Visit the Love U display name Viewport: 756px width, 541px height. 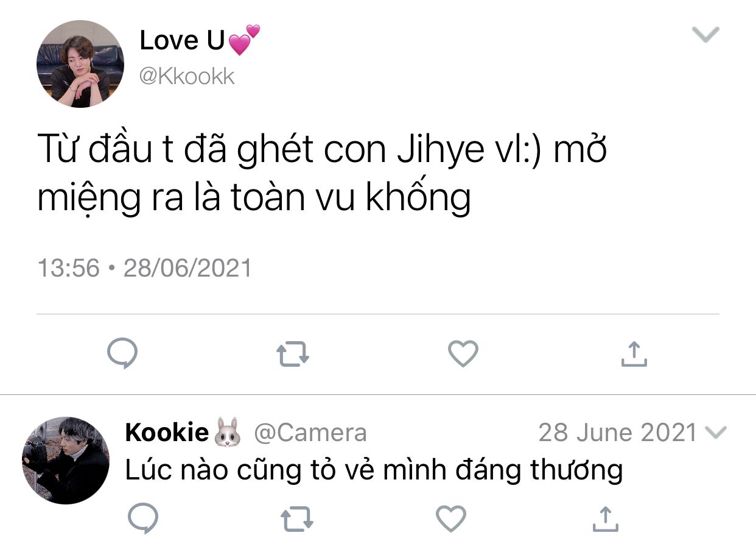click(x=200, y=40)
